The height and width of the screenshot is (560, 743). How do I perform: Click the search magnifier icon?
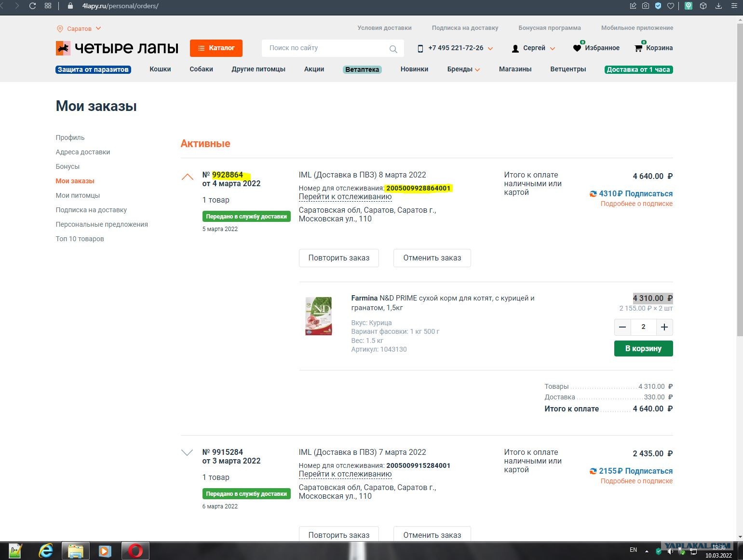[393, 49]
